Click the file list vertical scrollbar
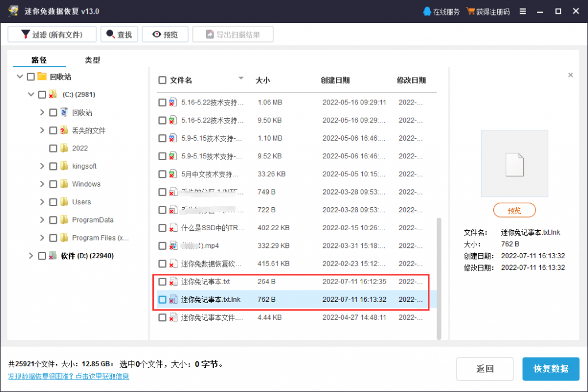Screen dimensions: 588x392 click(x=439, y=278)
